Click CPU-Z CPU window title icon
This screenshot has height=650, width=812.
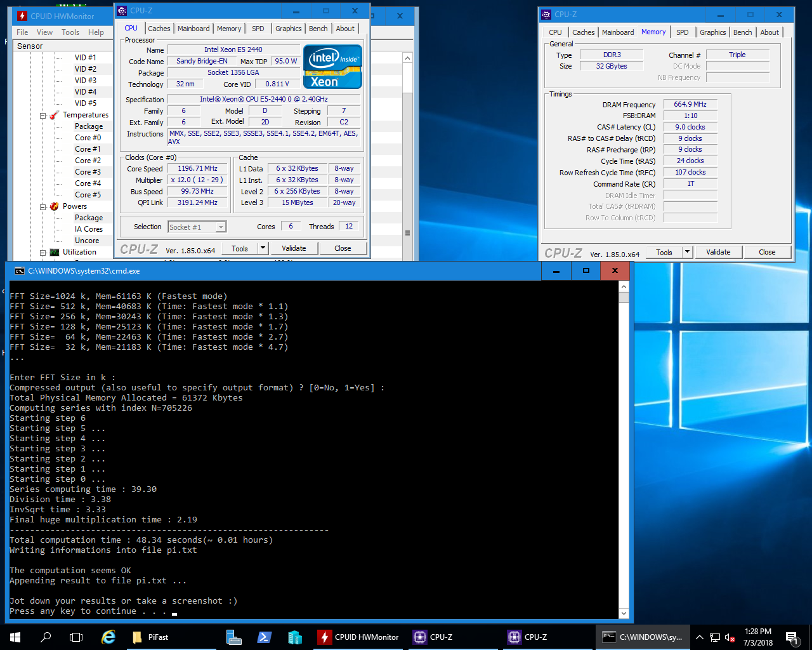point(122,11)
